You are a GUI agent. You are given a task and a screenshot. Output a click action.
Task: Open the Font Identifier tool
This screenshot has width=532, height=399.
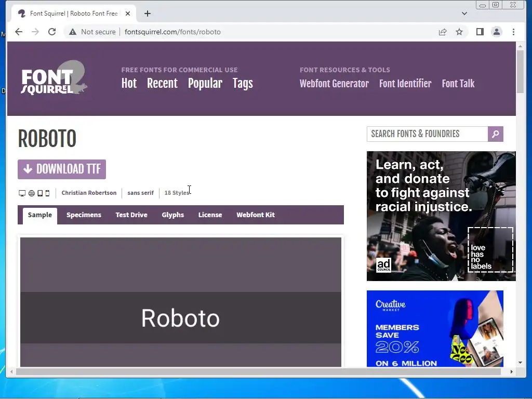(405, 84)
